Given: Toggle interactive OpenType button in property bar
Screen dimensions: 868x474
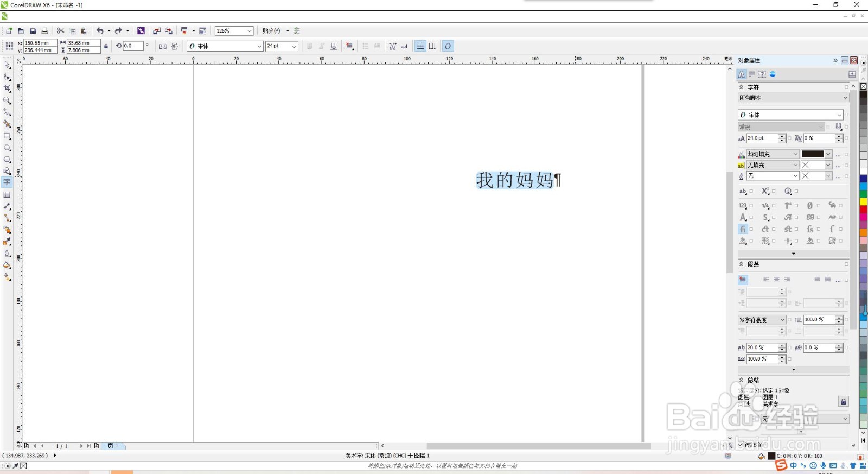Looking at the screenshot, I should pyautogui.click(x=448, y=46).
